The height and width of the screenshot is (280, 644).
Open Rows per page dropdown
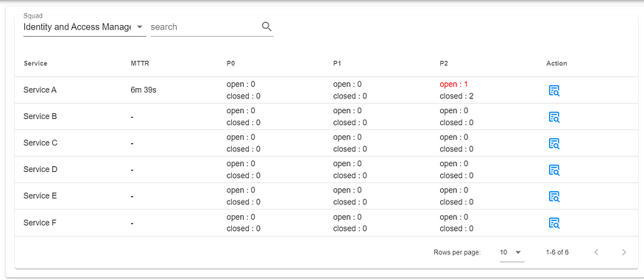click(512, 252)
